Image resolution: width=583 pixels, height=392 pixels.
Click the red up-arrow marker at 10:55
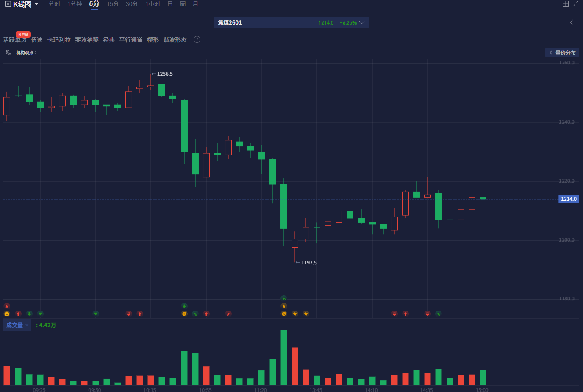[206, 314]
